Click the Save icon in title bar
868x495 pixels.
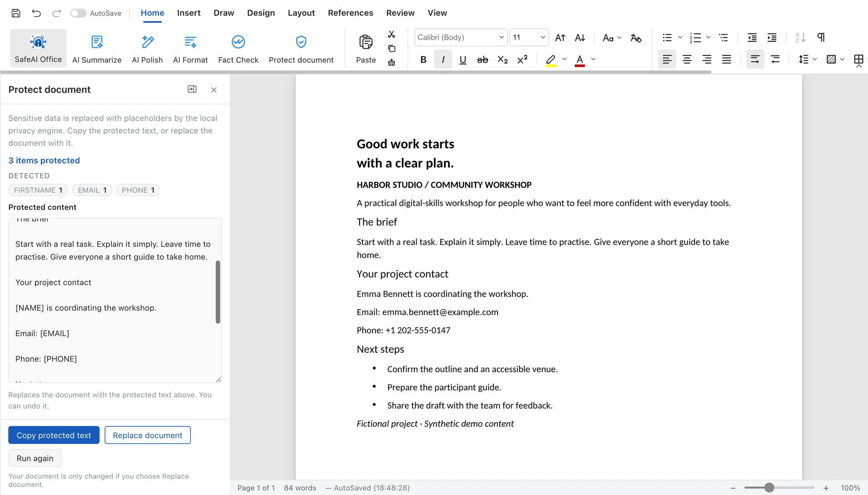16,13
